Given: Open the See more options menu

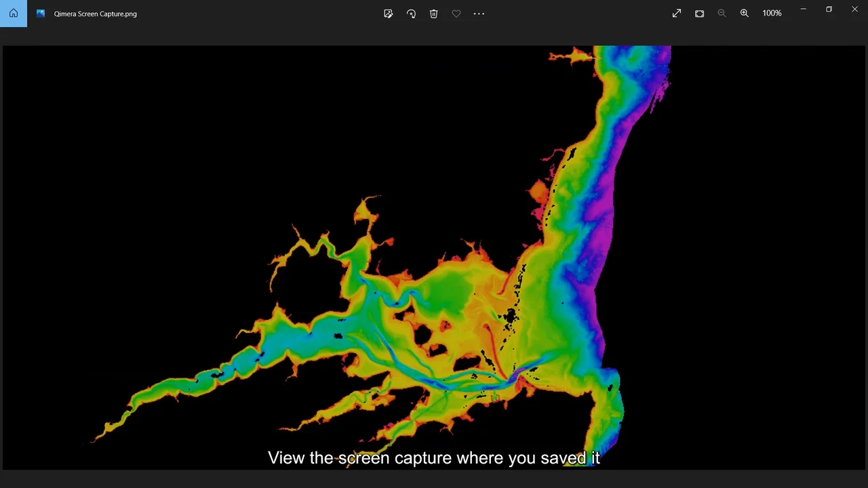Looking at the screenshot, I should [479, 14].
